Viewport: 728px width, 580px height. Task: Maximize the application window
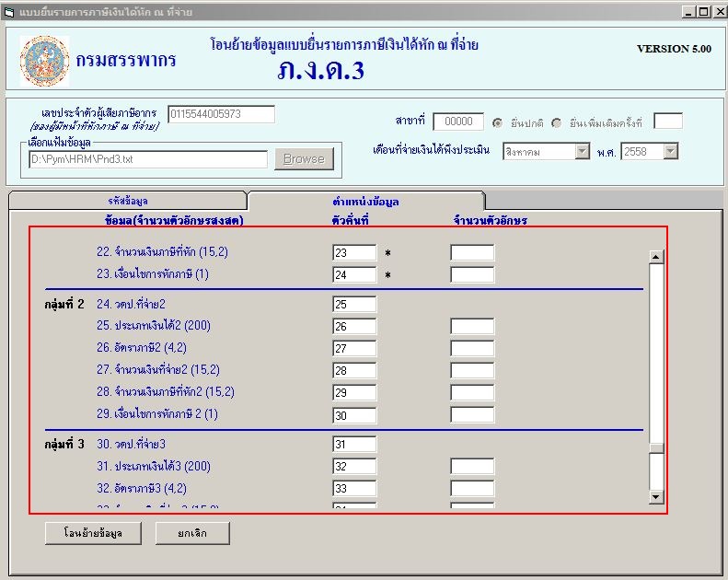coord(703,12)
